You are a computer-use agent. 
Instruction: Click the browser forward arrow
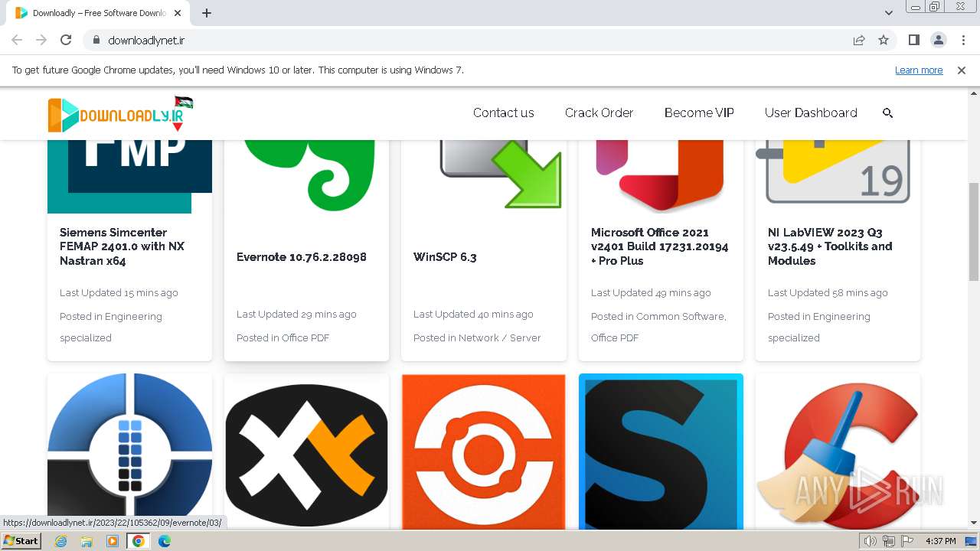point(41,40)
